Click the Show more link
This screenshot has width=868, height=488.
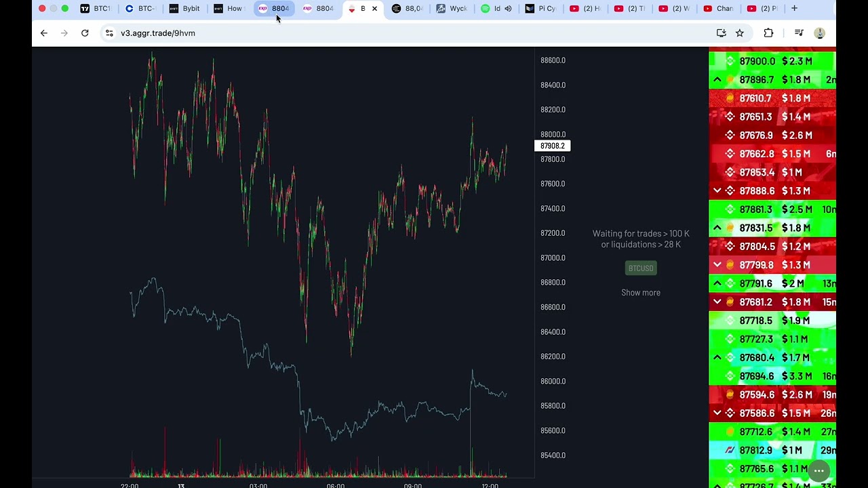(x=641, y=293)
